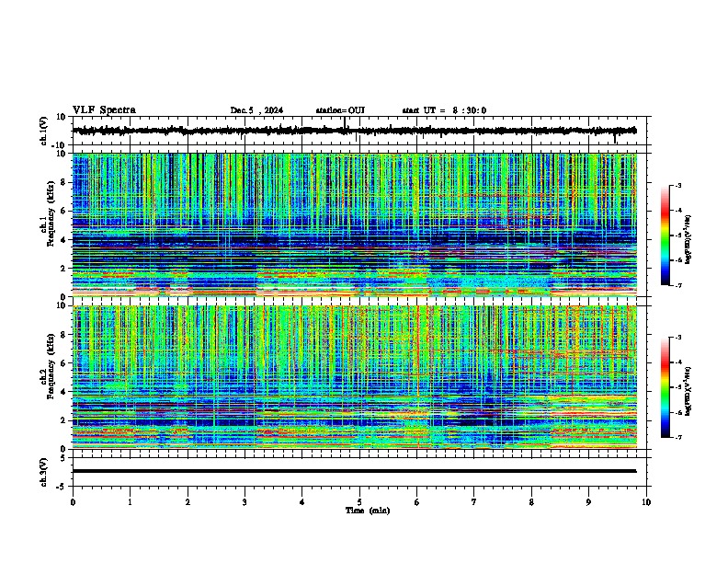Click the '2' kHz tick on ch.1 spectrogram
The height and width of the screenshot is (563, 728).
63,268
